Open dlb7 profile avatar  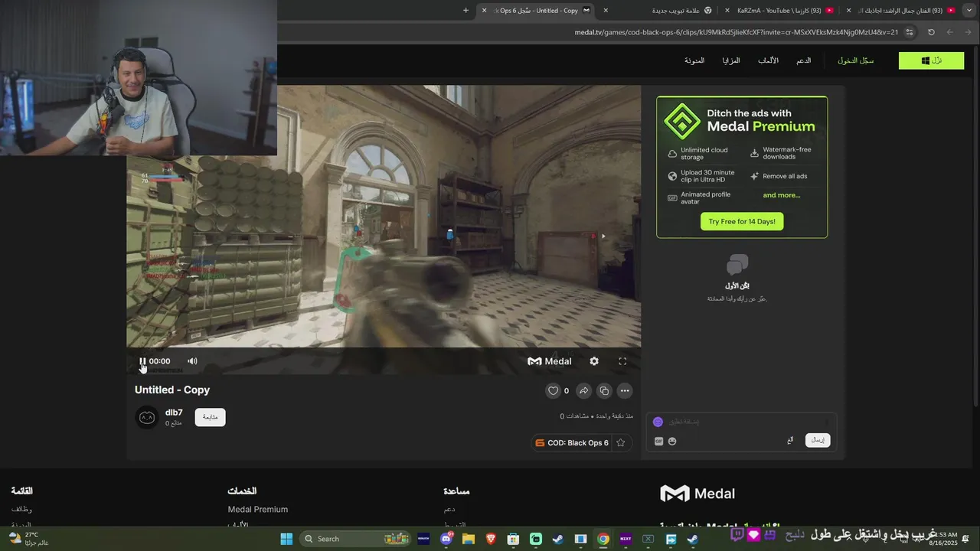coord(147,417)
